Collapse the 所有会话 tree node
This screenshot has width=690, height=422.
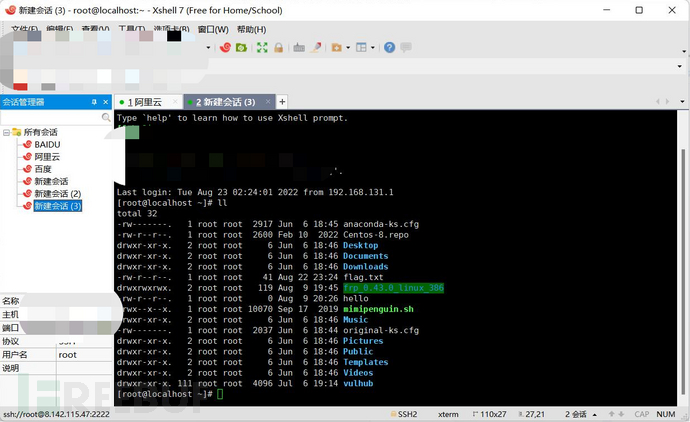[x=6, y=132]
